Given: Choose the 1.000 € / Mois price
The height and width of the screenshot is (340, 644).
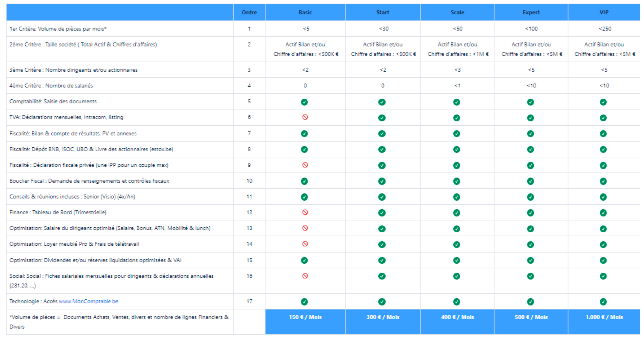Looking at the screenshot, I should 604,317.
